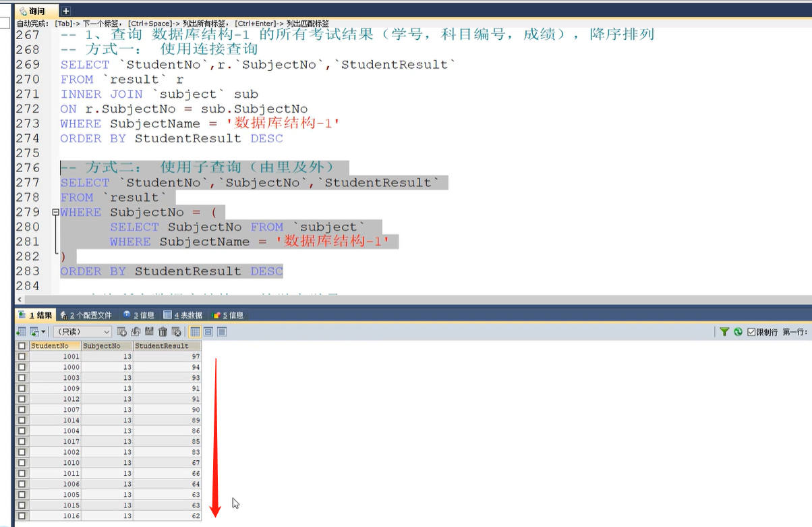The image size is (812, 527).
Task: Click the save changes disk icon
Action: click(149, 331)
